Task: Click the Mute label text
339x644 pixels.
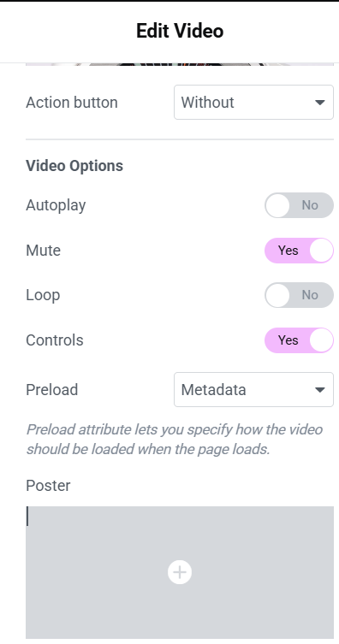Action: coord(43,250)
